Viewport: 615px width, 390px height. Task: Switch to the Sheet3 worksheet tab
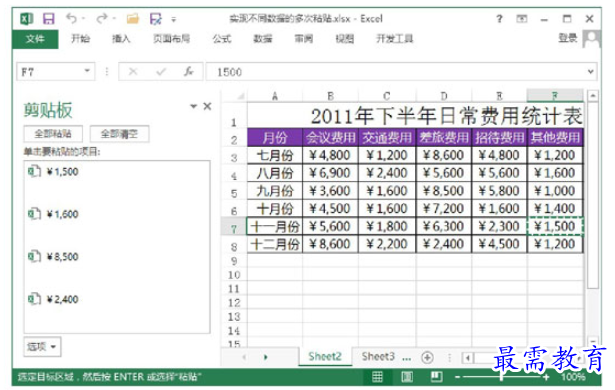[378, 356]
